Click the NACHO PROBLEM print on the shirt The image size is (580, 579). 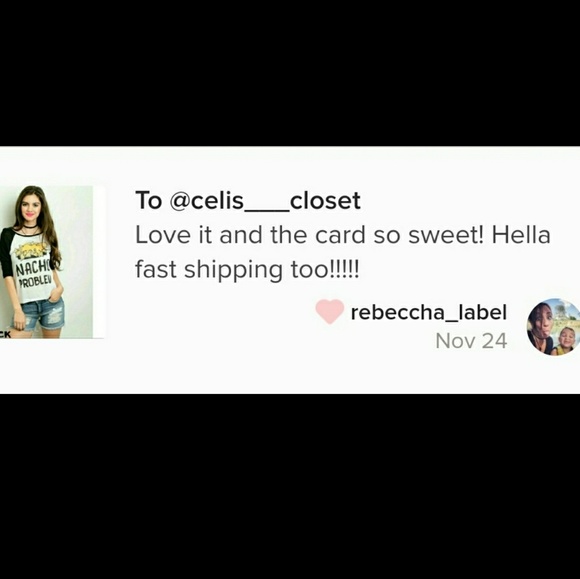coord(34,274)
